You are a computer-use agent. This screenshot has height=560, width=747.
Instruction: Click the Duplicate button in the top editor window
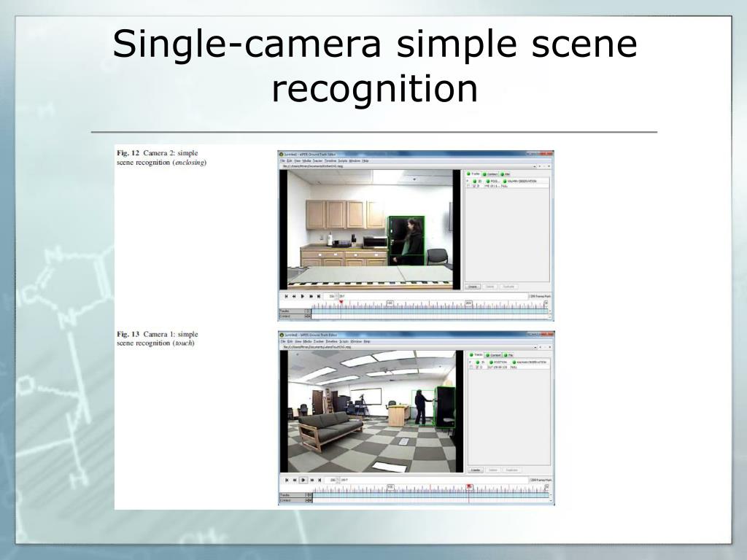point(508,287)
